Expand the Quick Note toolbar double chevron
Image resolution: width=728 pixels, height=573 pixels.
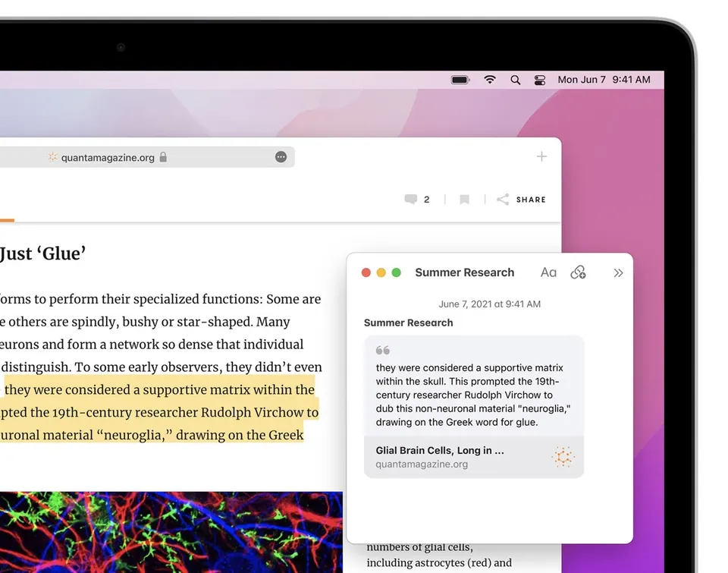[x=618, y=272]
